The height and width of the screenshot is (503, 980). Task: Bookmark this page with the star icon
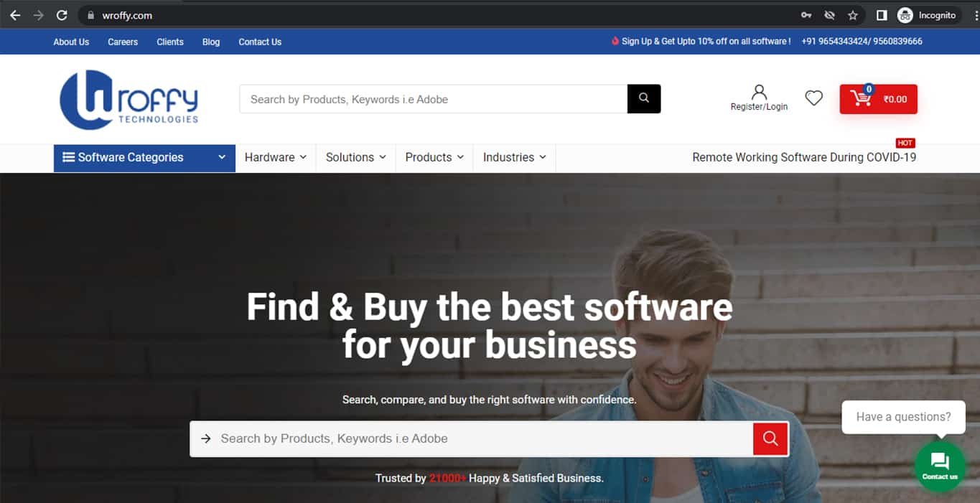(x=853, y=15)
